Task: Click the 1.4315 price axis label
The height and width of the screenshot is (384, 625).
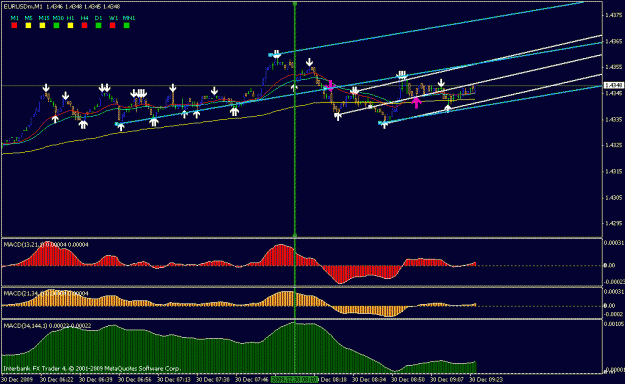Action: point(613,171)
